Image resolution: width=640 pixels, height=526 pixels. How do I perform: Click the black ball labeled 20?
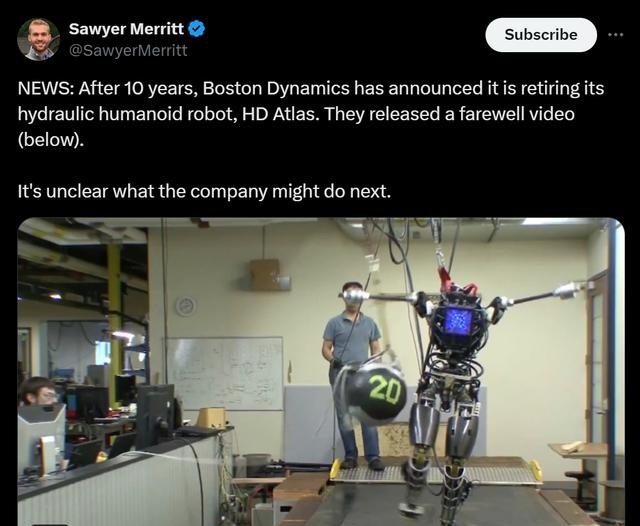tap(378, 395)
